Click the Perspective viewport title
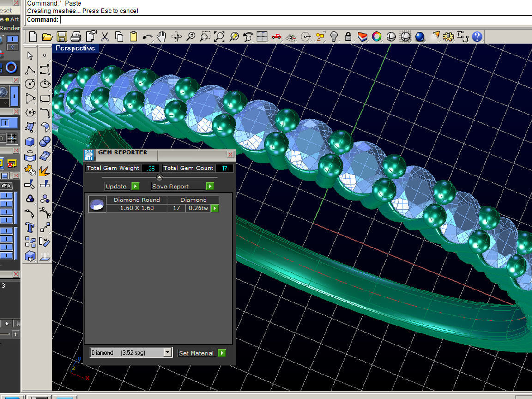532x399 pixels. click(x=75, y=48)
